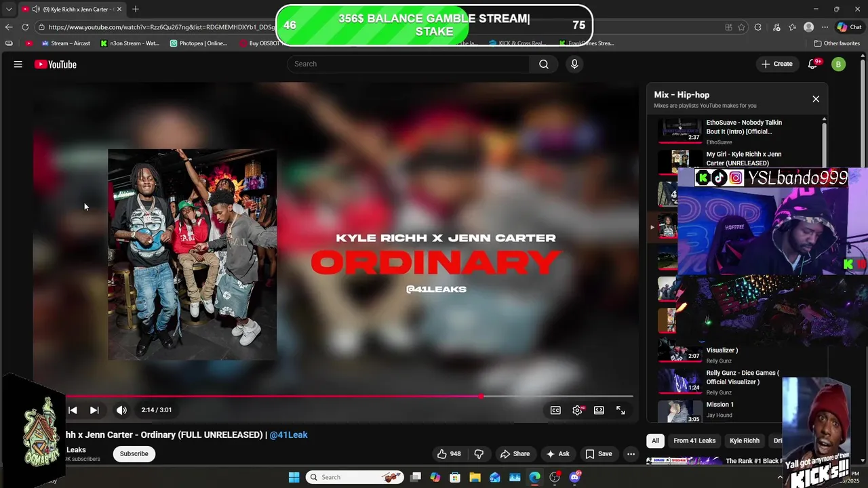
Task: Open the Windows Start menu
Action: click(294, 477)
